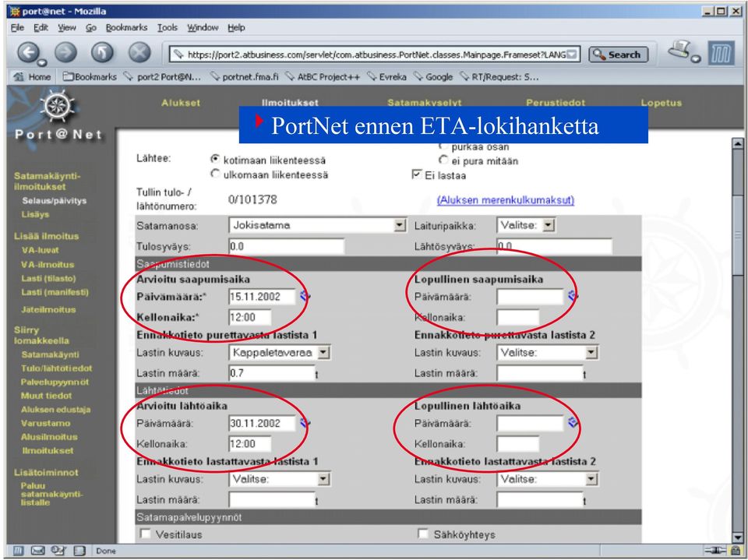The width and height of the screenshot is (748, 560).
Task: Open the Tools menu
Action: (x=168, y=28)
